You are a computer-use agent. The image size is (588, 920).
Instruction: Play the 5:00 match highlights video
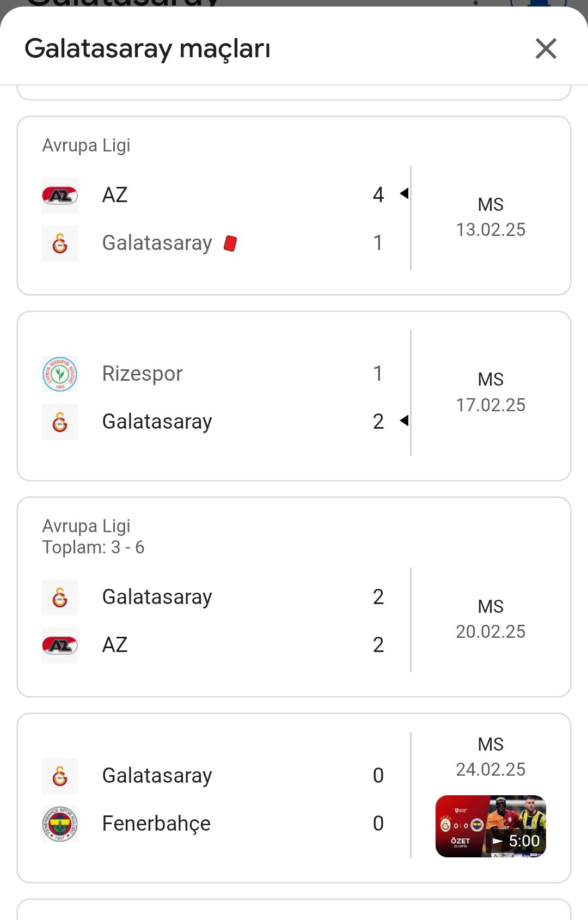pyautogui.click(x=491, y=826)
